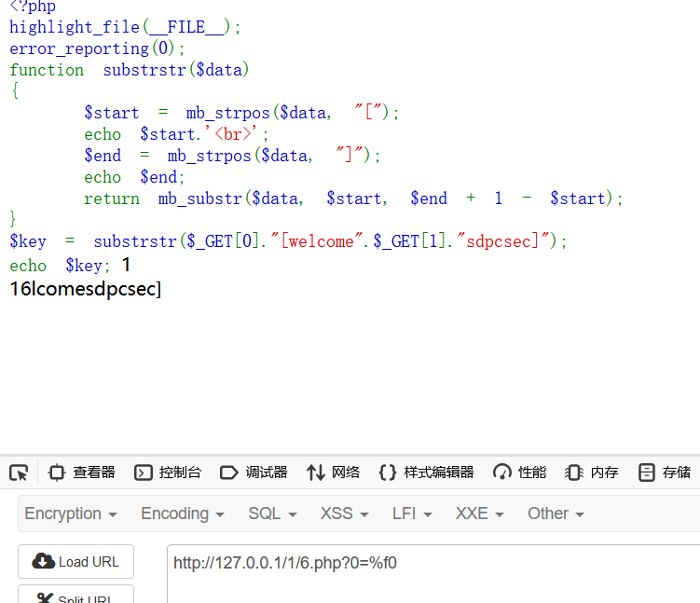The image size is (700, 603).
Task: Open the 调试器 debugger tab
Action: 254,473
